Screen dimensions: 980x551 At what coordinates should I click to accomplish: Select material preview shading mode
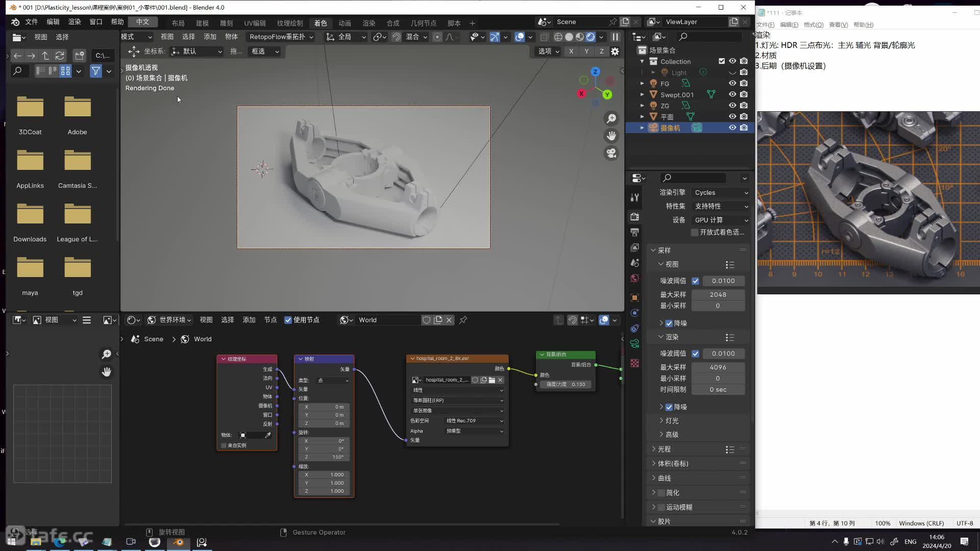[x=580, y=37]
